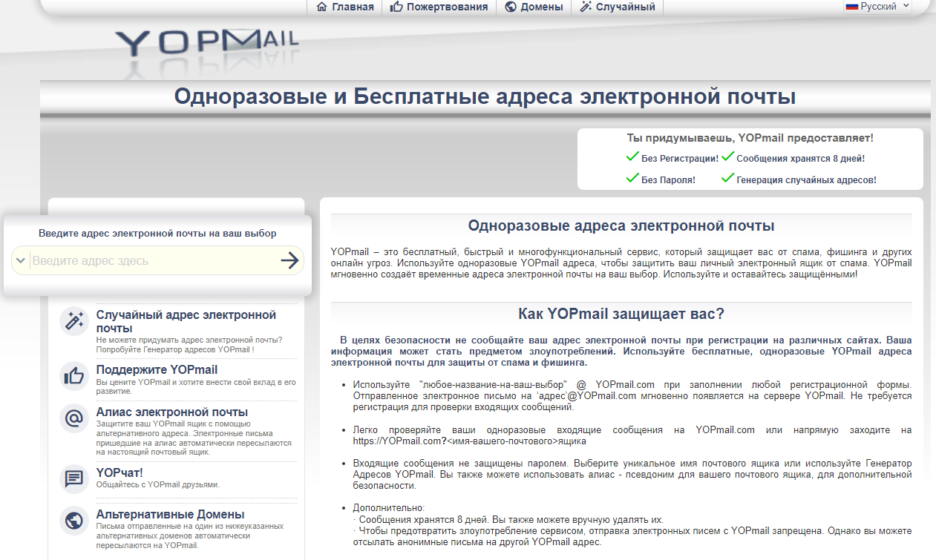The image size is (936, 560).
Task: Click the magic wand icon next to Случайный
Action: click(x=585, y=7)
